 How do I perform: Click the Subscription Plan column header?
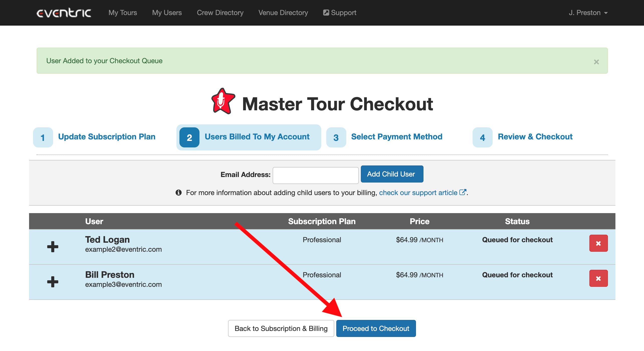click(x=322, y=221)
